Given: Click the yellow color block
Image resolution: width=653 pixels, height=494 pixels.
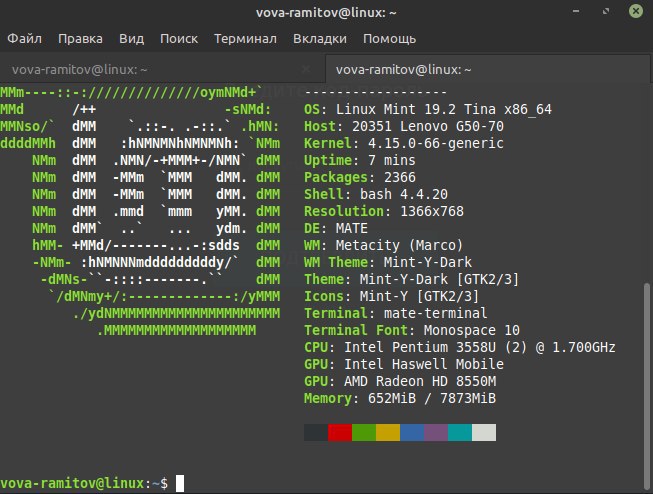Looking at the screenshot, I should tap(388, 432).
